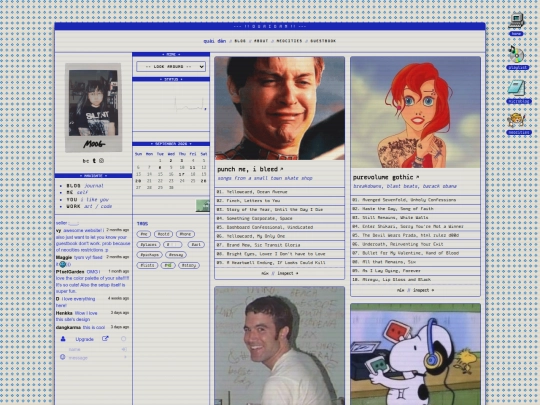Open the tattooed Ariel cover image
Viewport: 540px width, 405px height.
[415, 112]
